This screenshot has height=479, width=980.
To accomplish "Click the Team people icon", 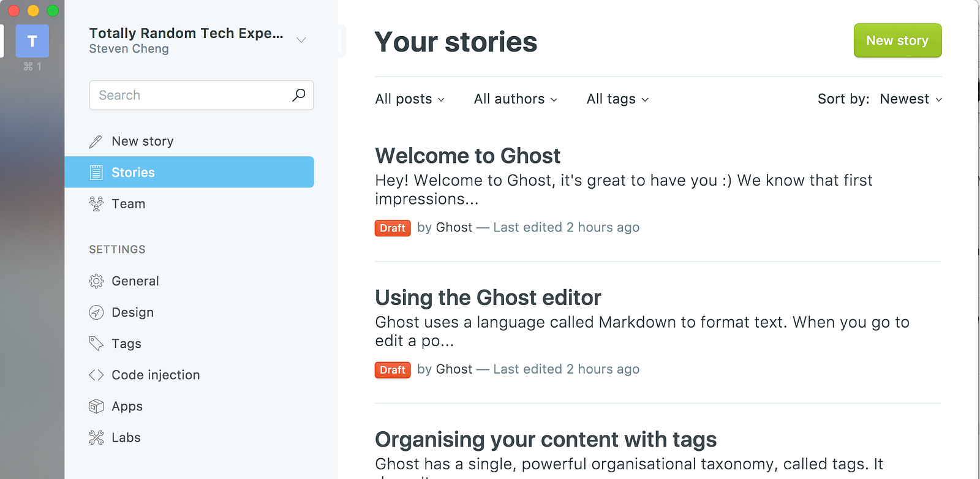I will point(96,204).
